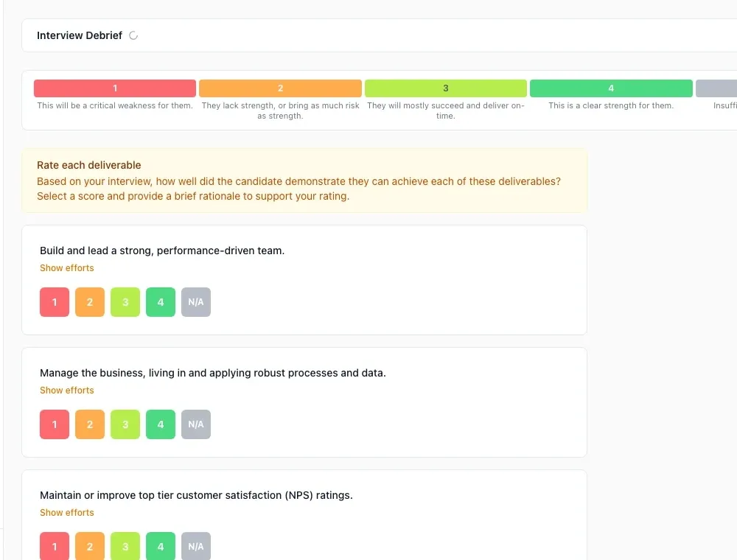737x560 pixels.
Task: Click 'They will mostly succeed' legend description
Action: click(446, 111)
